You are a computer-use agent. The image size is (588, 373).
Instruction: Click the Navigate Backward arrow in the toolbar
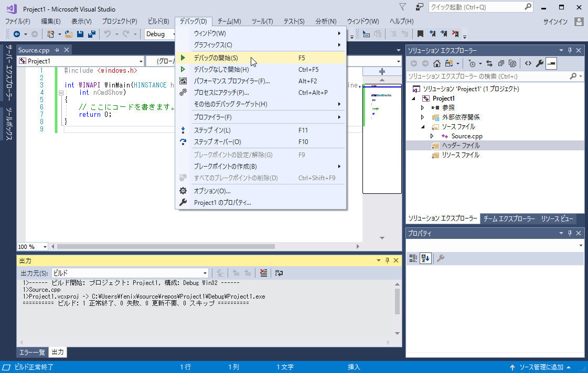(17, 34)
